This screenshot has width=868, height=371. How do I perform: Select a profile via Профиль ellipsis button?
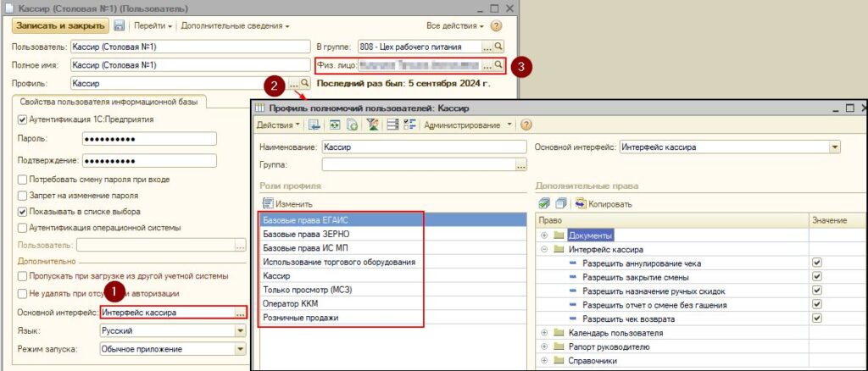pos(294,84)
